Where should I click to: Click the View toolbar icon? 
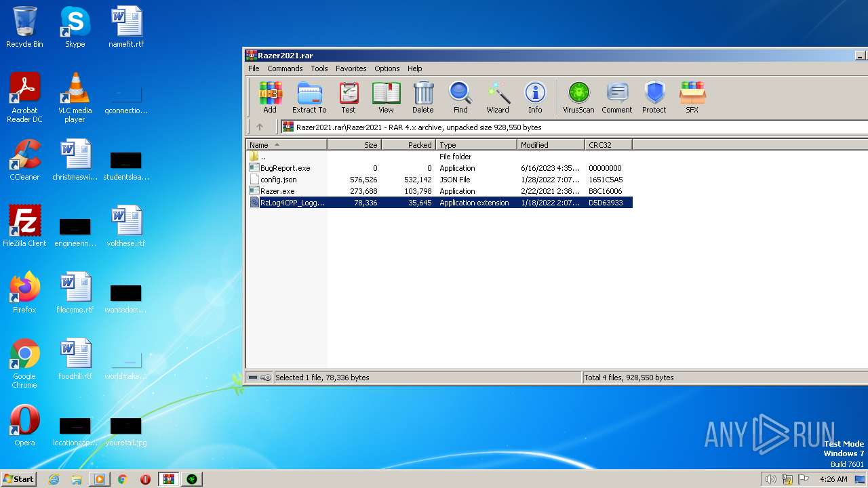(386, 98)
